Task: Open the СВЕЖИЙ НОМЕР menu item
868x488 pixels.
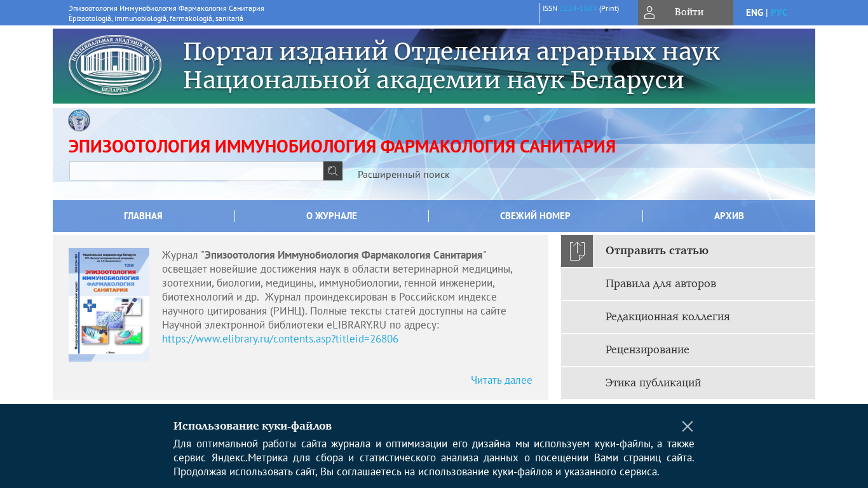Action: tap(535, 216)
